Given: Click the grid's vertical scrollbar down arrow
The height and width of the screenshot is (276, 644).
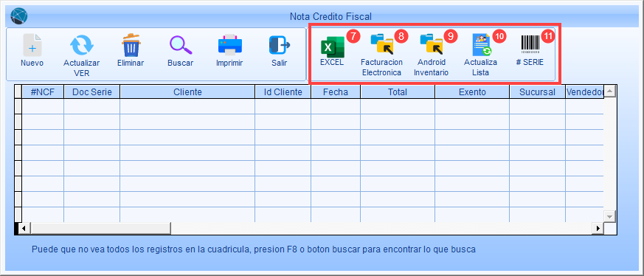Looking at the screenshot, I should 609,216.
